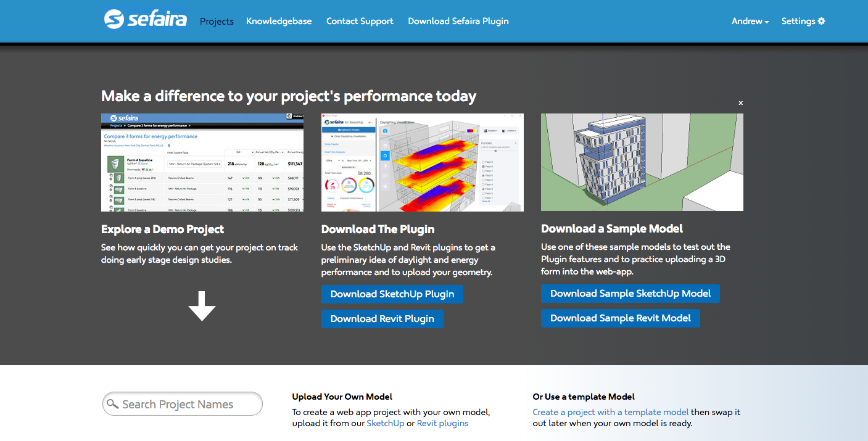This screenshot has width=868, height=441.
Task: Click the 'Make a difference' banner headline
Action: (x=289, y=96)
